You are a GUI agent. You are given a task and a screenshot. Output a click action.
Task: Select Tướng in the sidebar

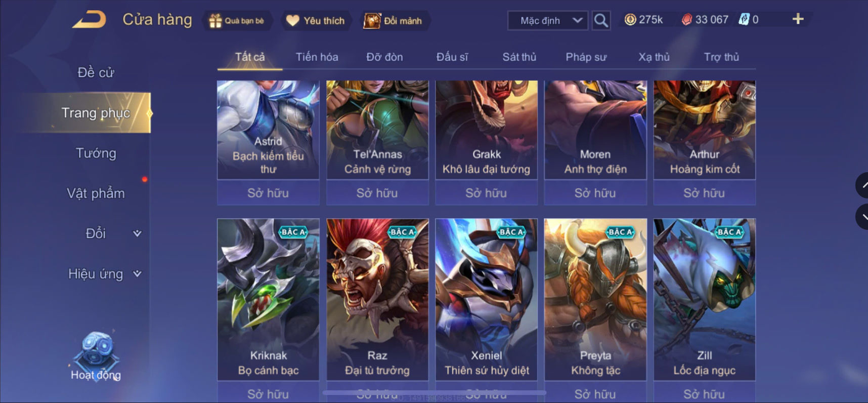point(96,153)
